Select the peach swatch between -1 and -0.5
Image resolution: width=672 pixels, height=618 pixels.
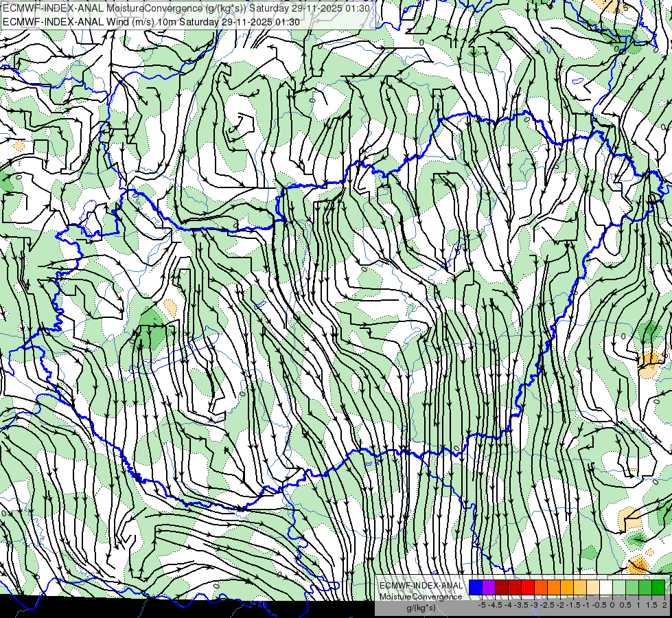pos(593,587)
